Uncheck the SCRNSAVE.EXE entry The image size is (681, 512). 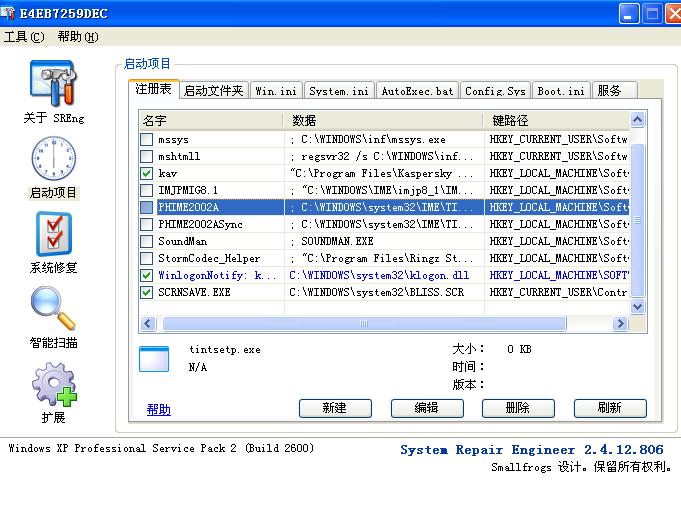(147, 292)
